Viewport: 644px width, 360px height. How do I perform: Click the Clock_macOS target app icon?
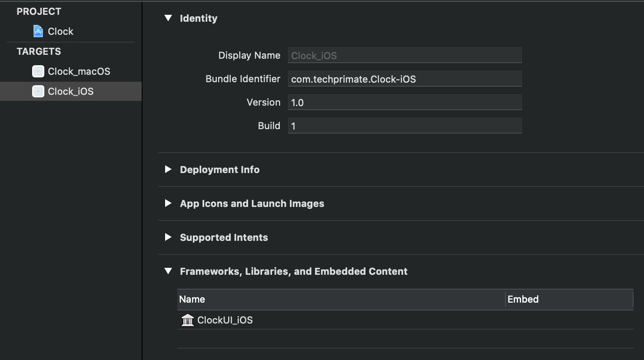coord(38,71)
